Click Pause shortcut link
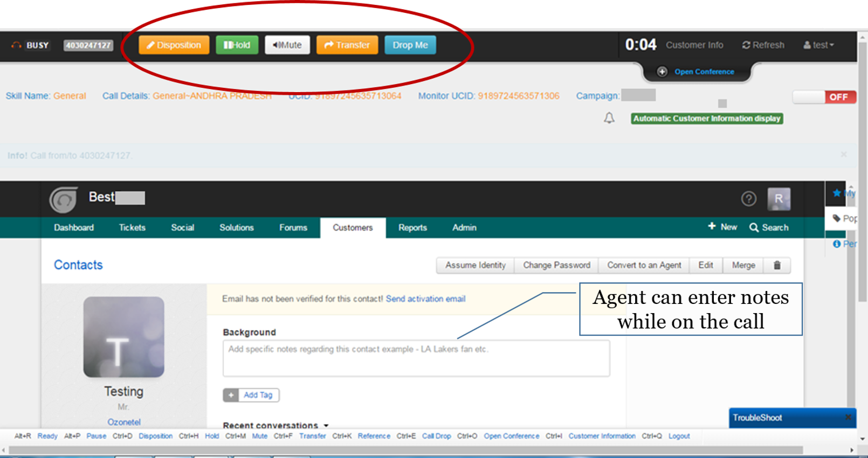This screenshot has width=868, height=458. coord(96,436)
